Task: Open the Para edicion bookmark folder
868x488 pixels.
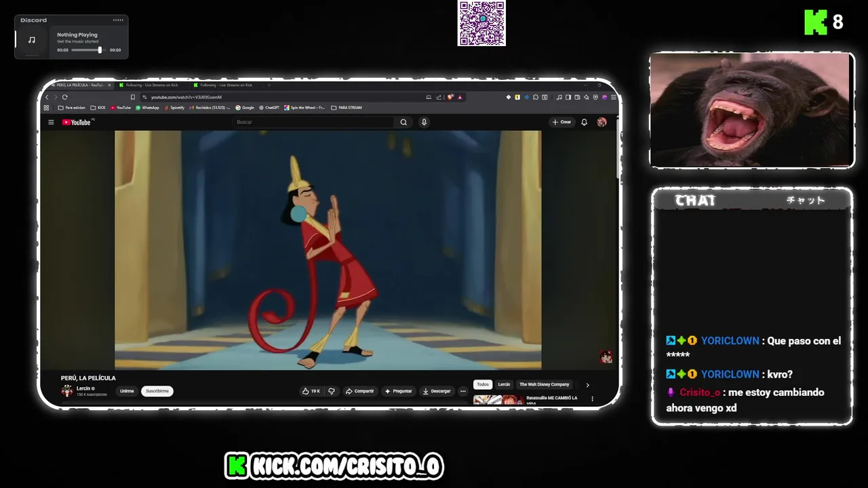Action: pyautogui.click(x=72, y=108)
